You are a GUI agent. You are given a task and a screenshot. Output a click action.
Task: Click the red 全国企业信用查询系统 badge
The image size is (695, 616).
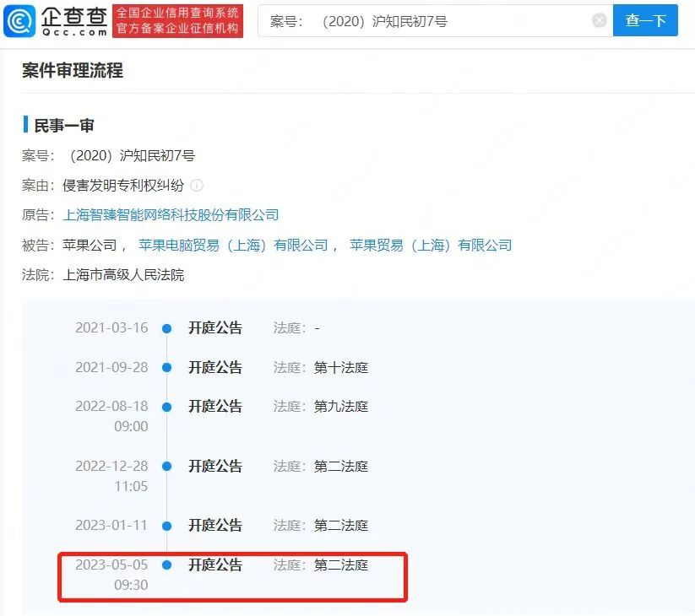point(181,19)
